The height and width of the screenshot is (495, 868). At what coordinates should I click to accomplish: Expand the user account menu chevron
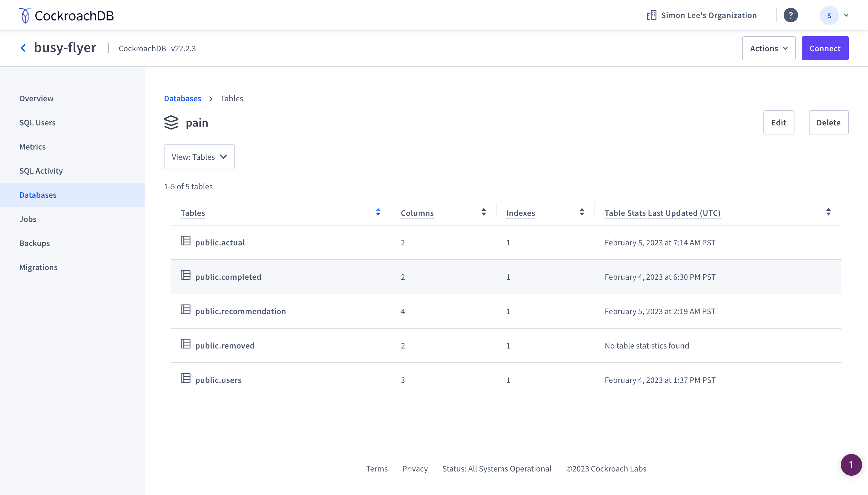point(847,15)
